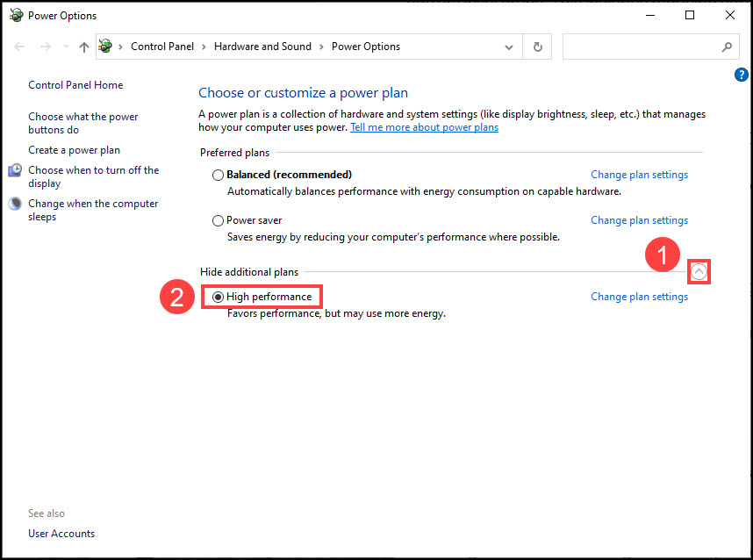Click Change plan settings for Balanced
Viewport: 753px width, 560px height.
click(x=639, y=174)
